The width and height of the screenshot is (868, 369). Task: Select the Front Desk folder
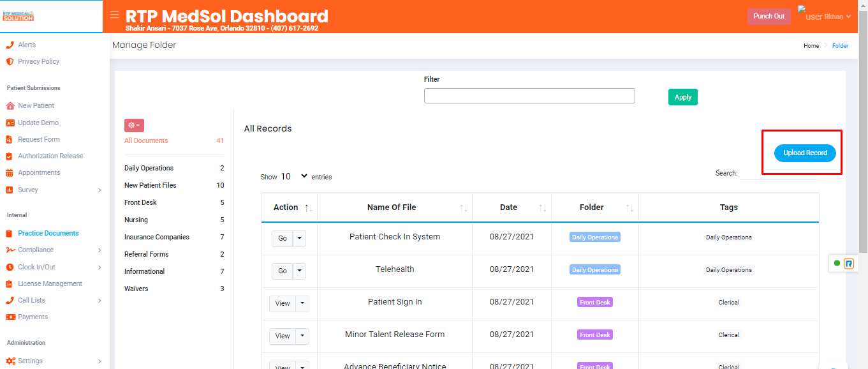[x=140, y=202]
